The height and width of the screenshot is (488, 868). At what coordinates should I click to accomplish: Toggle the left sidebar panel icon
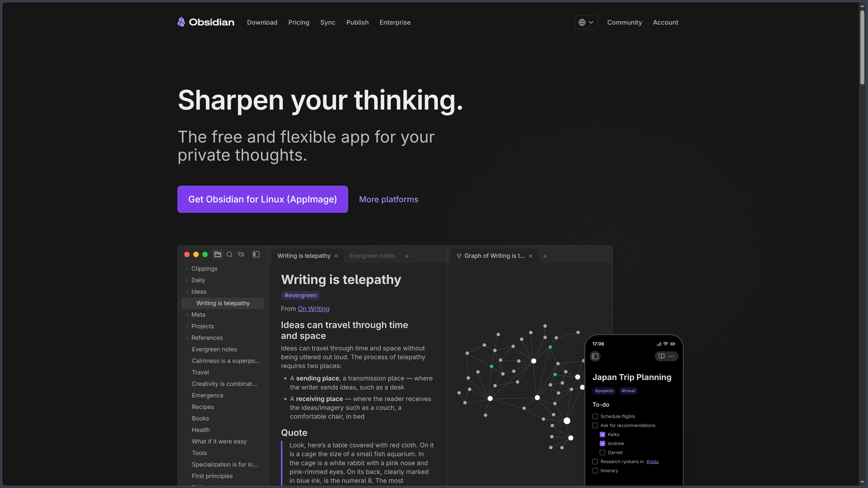pyautogui.click(x=256, y=254)
